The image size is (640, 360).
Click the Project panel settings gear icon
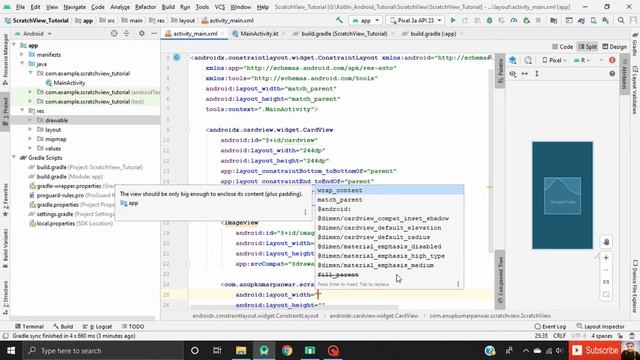[x=142, y=33]
